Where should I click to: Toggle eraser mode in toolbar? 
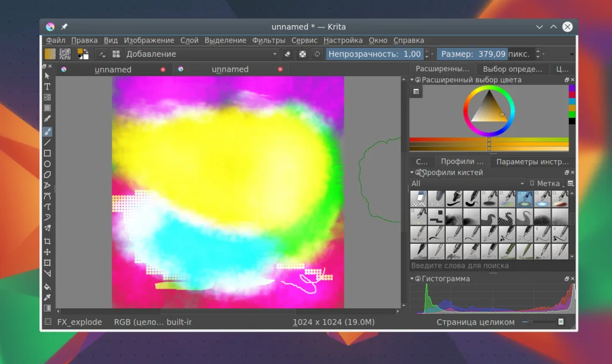coord(287,54)
